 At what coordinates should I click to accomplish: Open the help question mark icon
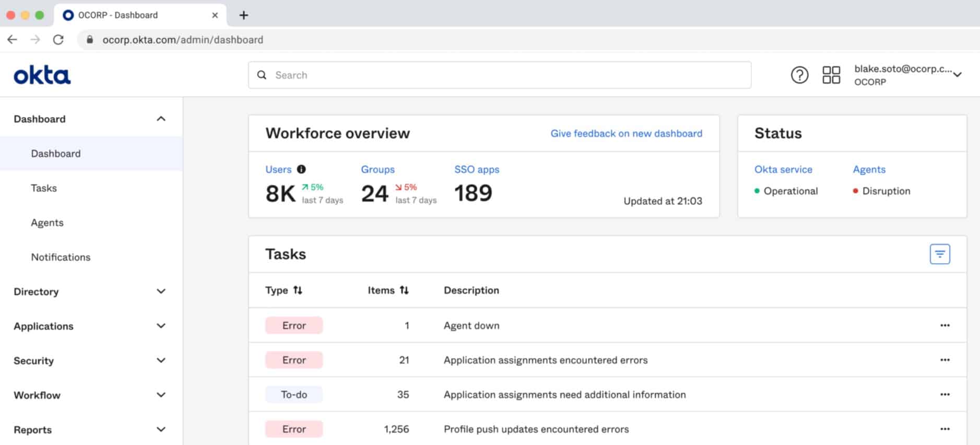tap(799, 75)
